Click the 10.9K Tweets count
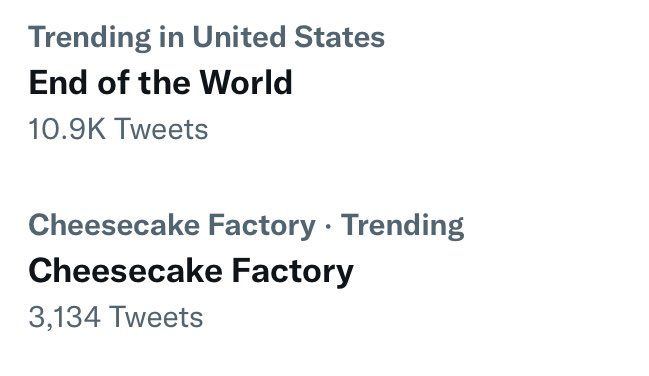The image size is (649, 376). point(118,129)
